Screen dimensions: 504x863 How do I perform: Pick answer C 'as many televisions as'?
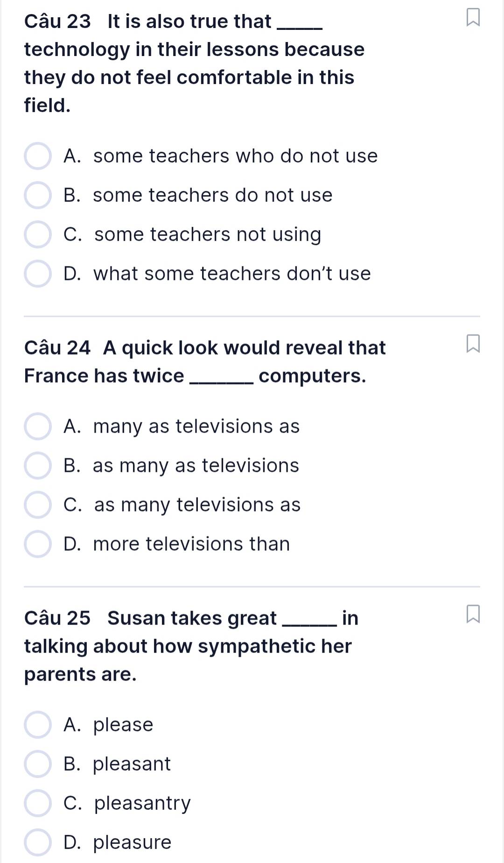38,505
